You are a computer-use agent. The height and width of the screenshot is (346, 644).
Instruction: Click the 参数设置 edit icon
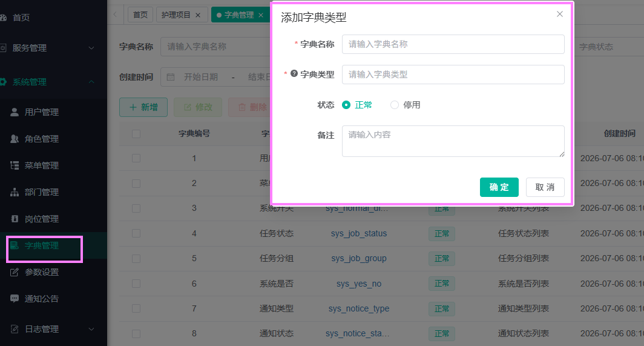(15, 272)
